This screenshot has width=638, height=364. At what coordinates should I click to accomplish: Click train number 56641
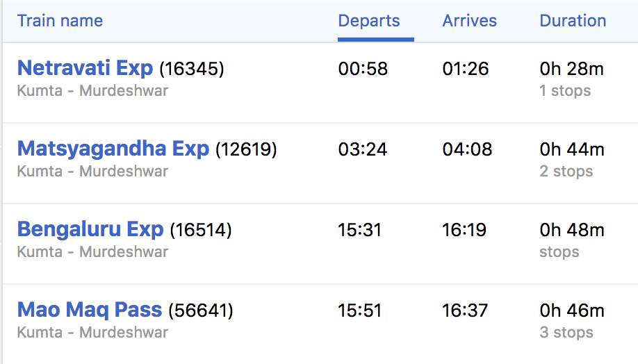click(201, 311)
